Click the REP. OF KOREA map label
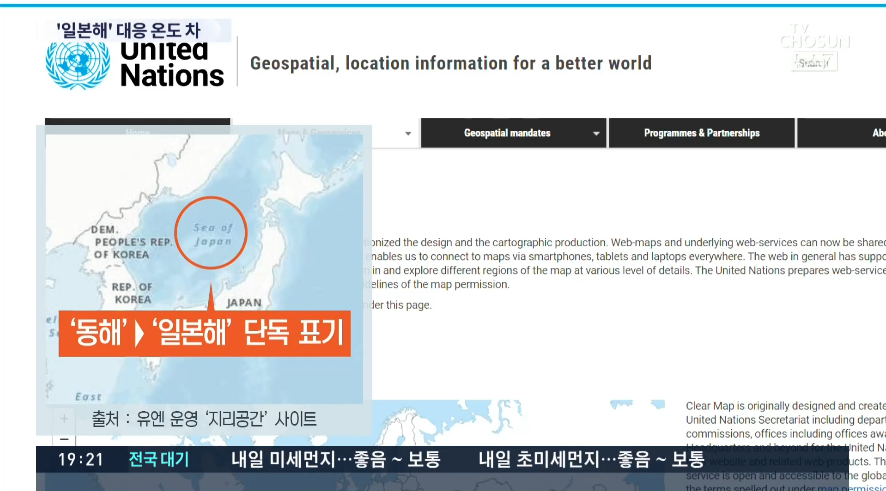The width and height of the screenshot is (886, 491). pyautogui.click(x=132, y=292)
